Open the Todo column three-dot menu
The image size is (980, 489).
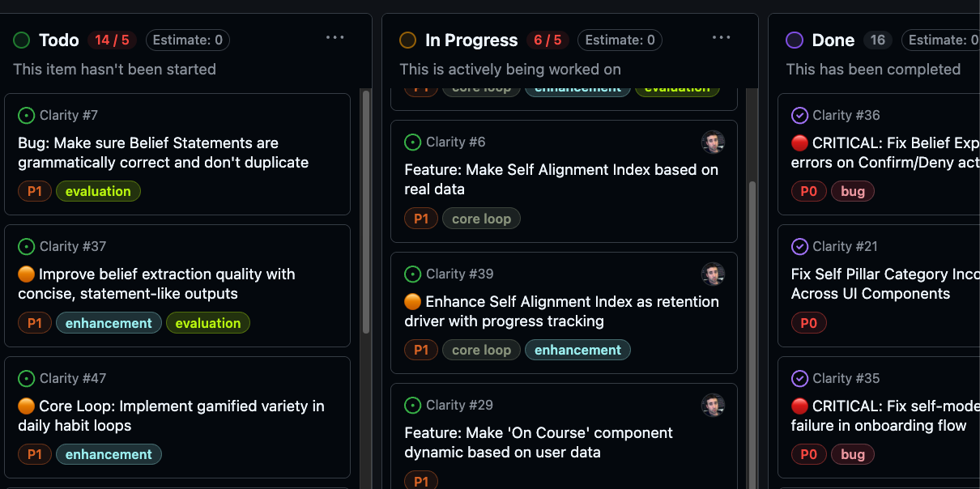(x=335, y=38)
